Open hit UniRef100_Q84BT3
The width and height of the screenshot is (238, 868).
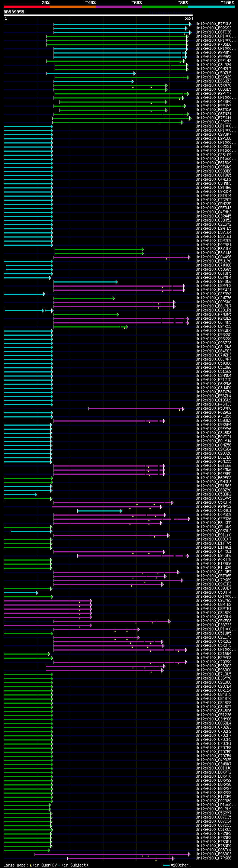pyautogui.click(x=213, y=695)
